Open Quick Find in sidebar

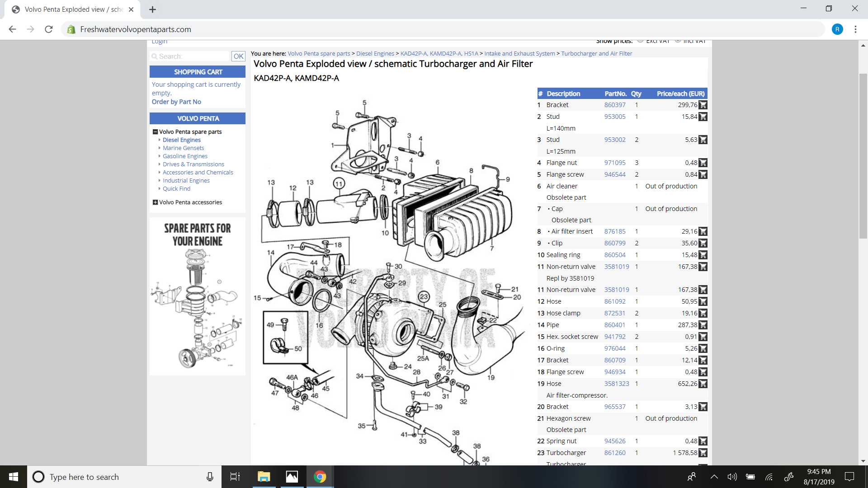pyautogui.click(x=176, y=189)
